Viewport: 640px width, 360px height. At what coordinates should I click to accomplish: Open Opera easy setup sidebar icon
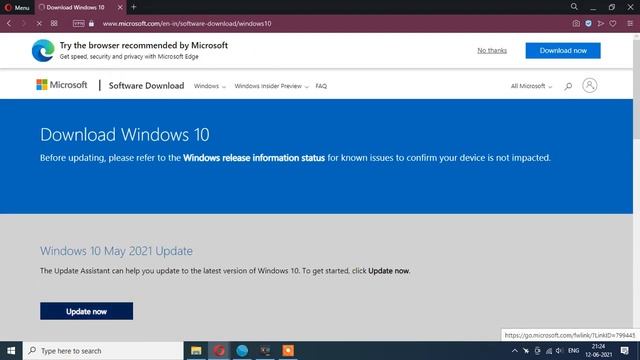pyautogui.click(x=630, y=24)
